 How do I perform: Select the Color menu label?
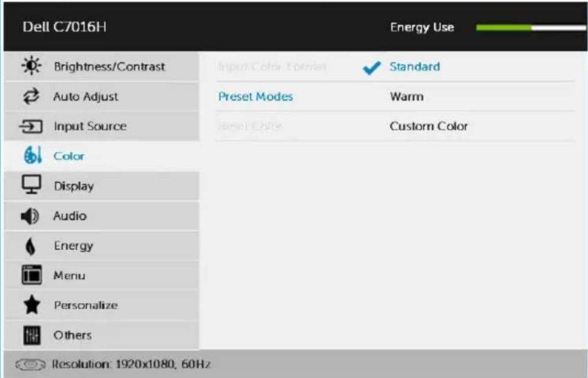(69, 156)
